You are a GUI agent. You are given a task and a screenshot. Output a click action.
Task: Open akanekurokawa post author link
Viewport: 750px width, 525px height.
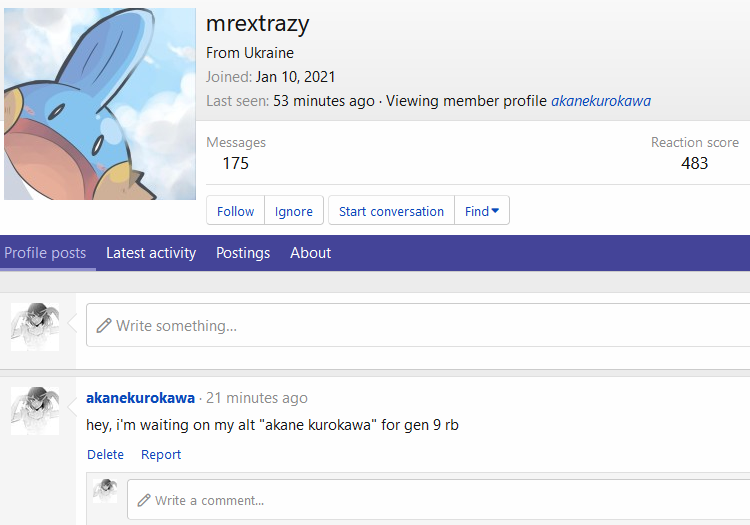point(140,398)
